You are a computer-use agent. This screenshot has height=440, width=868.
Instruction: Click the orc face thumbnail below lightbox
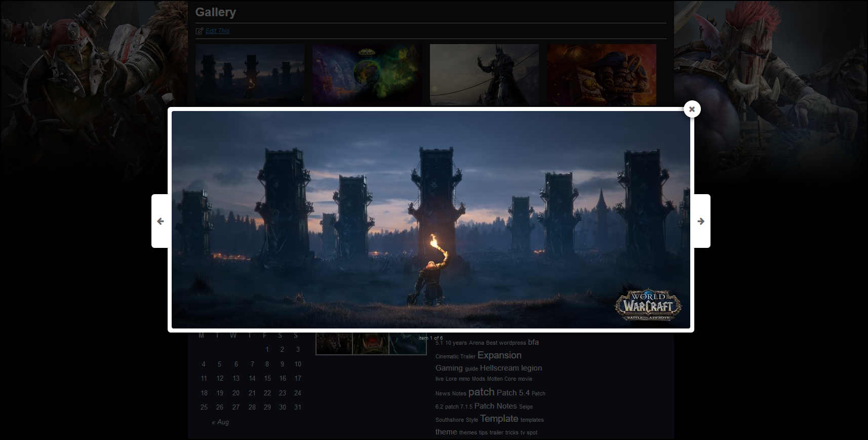pyautogui.click(x=371, y=343)
